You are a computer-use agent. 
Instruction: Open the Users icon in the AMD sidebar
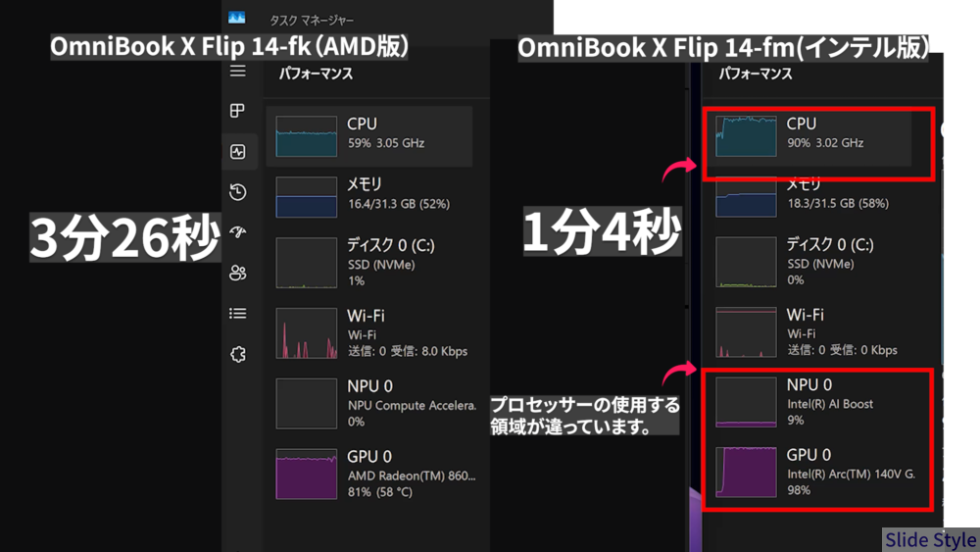(x=237, y=273)
